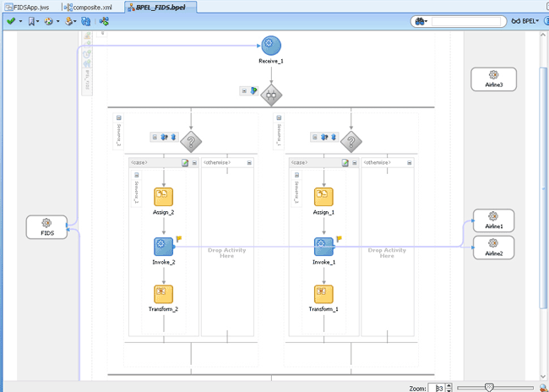
Task: Click add case icon for Assign_2 switch
Action: [x=164, y=137]
